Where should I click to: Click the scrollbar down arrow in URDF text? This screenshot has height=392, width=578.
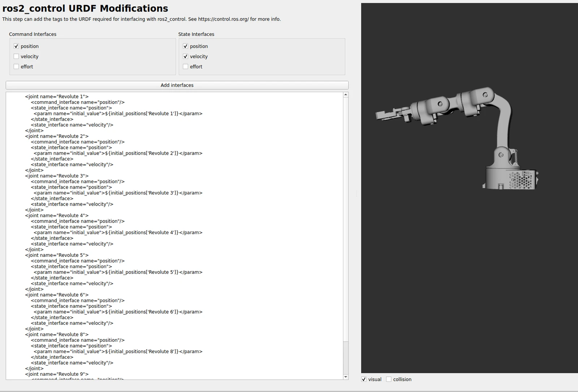[346, 377]
